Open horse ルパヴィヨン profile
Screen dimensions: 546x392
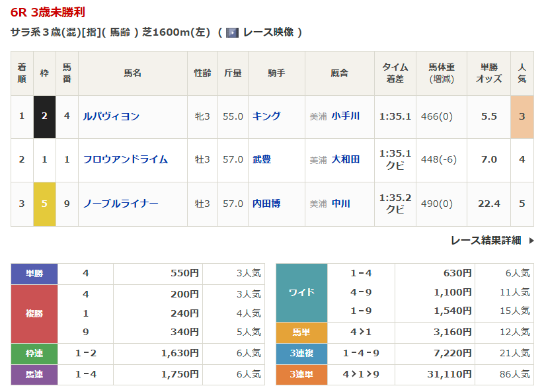tap(111, 116)
